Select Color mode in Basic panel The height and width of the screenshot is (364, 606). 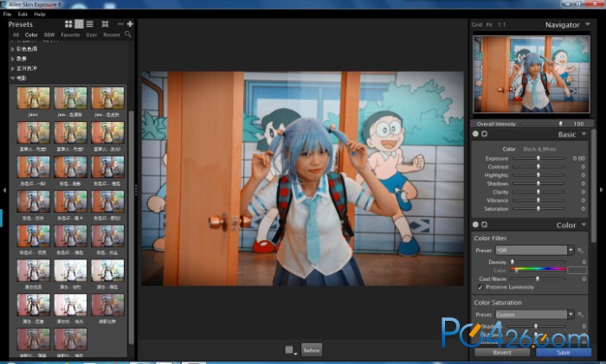(509, 149)
